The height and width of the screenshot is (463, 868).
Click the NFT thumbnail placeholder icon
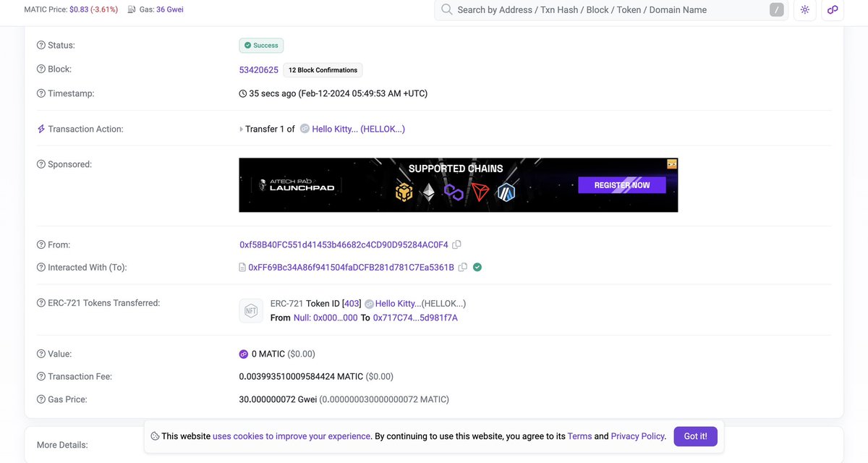point(251,310)
